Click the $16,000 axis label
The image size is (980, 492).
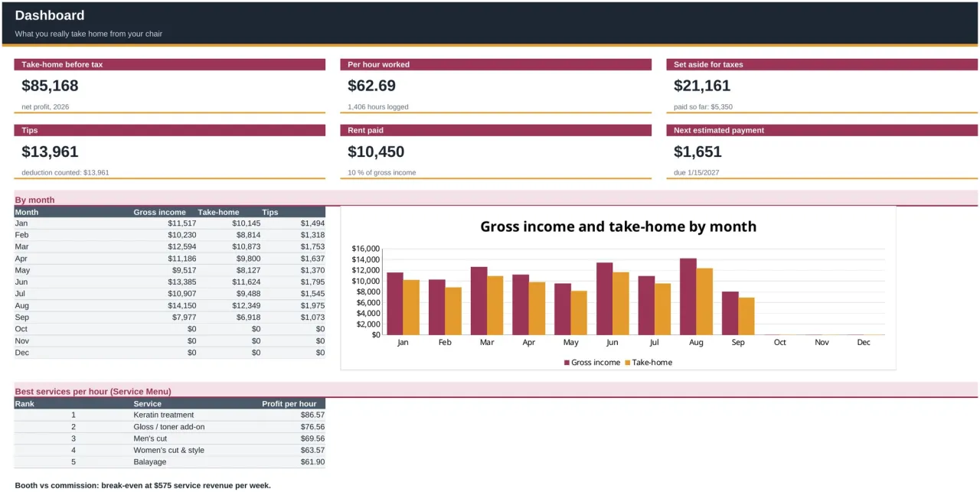tap(365, 249)
